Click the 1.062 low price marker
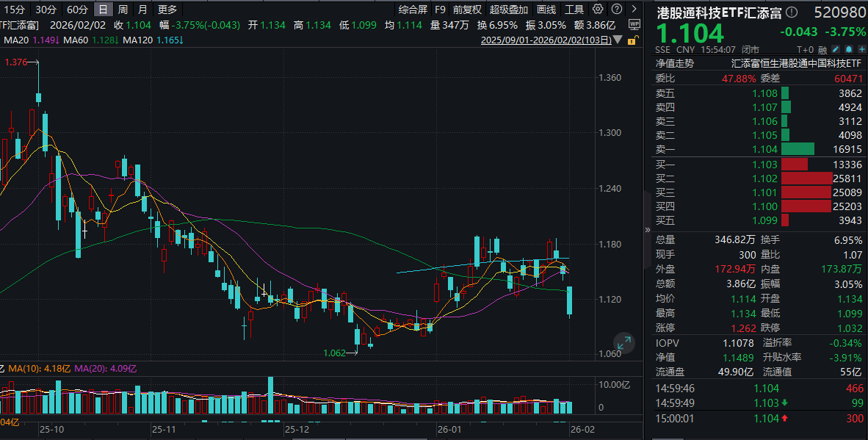The width and height of the screenshot is (868, 440). [x=334, y=353]
